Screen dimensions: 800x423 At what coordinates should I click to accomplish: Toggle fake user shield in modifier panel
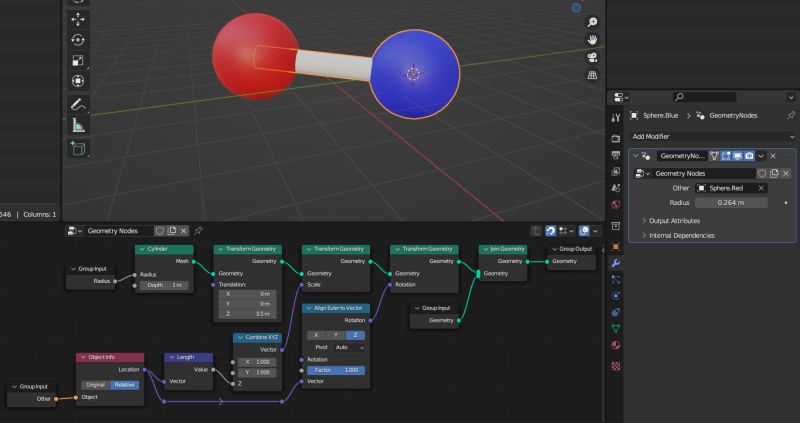[x=762, y=173]
